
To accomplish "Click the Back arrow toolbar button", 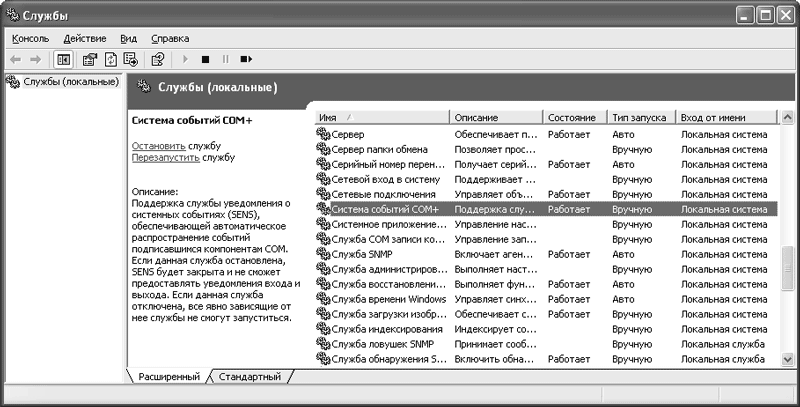I will pyautogui.click(x=16, y=60).
